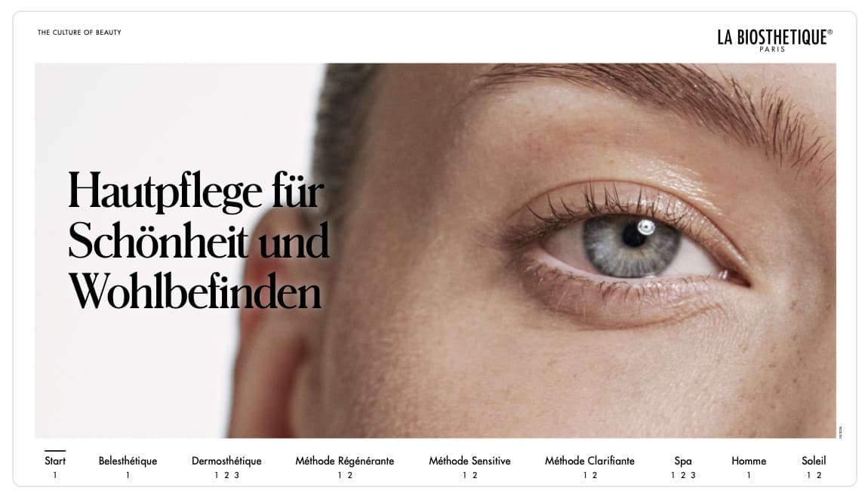Open the Soleil section
868x500 pixels.
(x=813, y=461)
